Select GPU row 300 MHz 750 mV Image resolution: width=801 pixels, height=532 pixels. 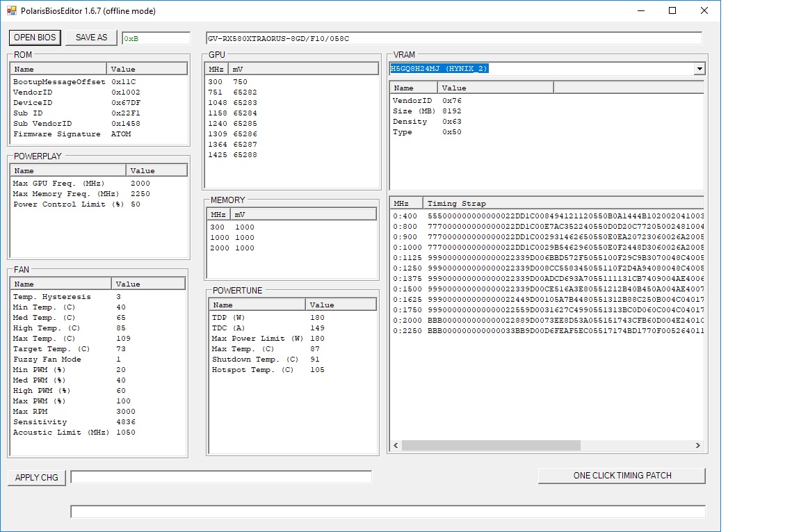pyautogui.click(x=292, y=82)
